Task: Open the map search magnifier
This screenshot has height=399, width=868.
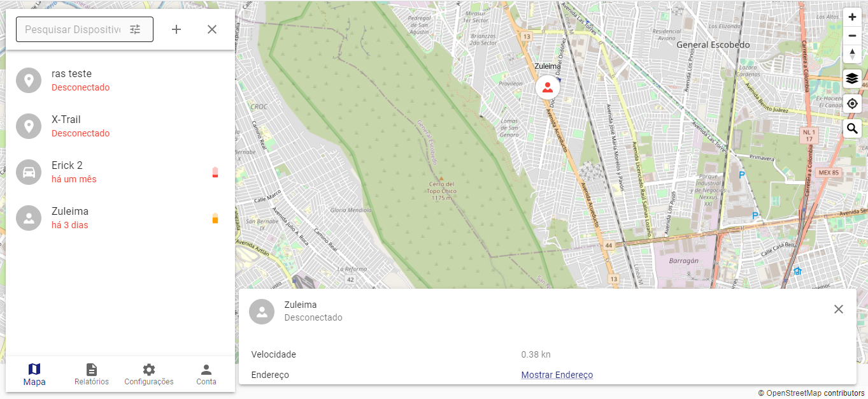Action: point(853,129)
